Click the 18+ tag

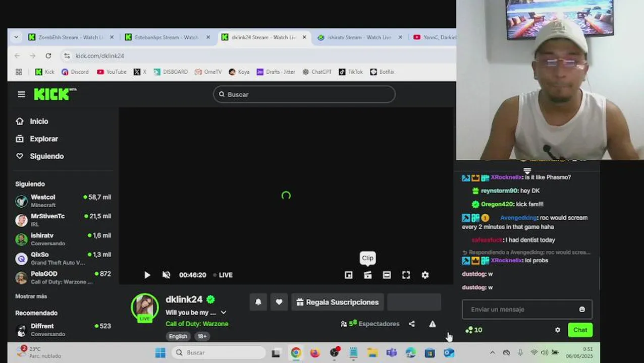click(x=202, y=336)
